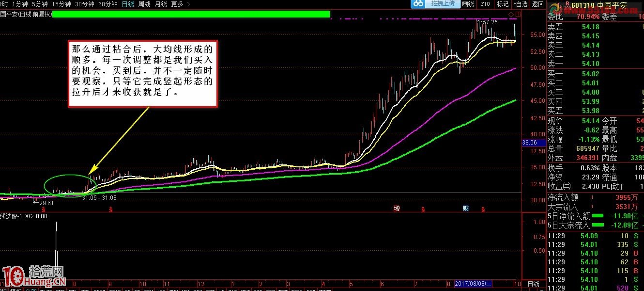This screenshot has width=644, height=291.
Task: Select tick row with volume 115 B
Action: [595, 271]
